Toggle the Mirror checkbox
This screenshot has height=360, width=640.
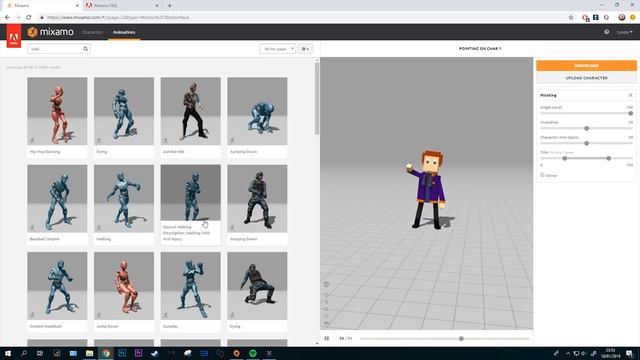pyautogui.click(x=542, y=175)
